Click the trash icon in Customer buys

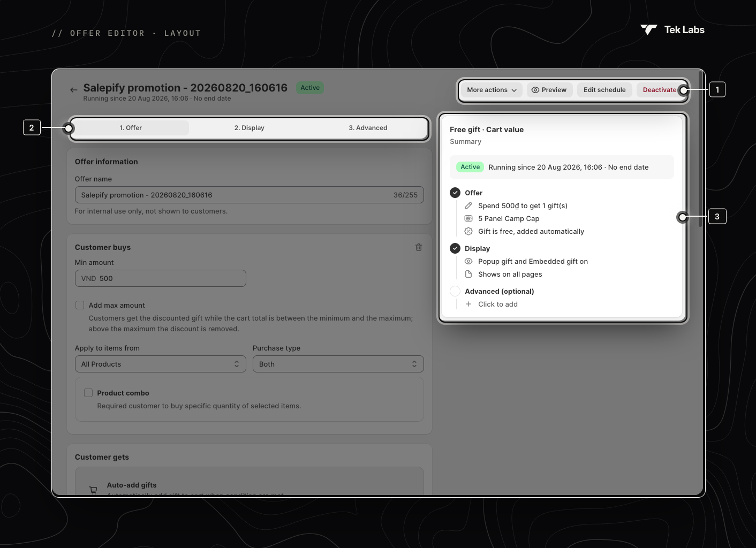(x=419, y=247)
